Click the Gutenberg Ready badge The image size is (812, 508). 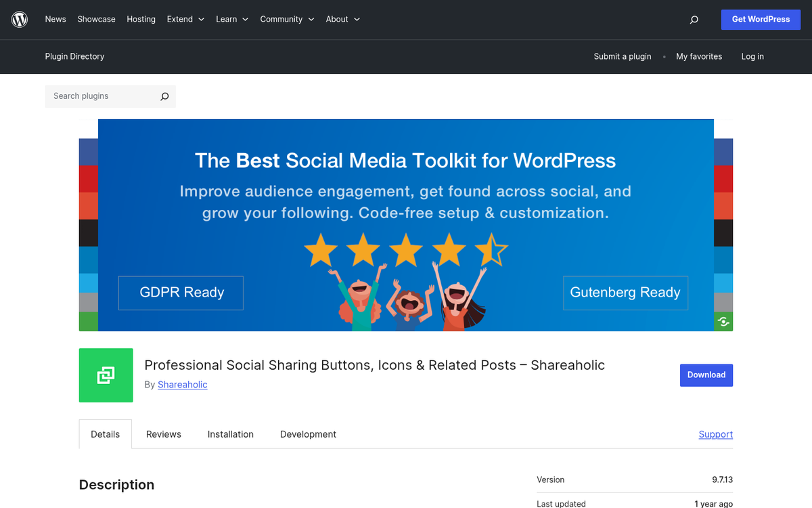(x=625, y=293)
